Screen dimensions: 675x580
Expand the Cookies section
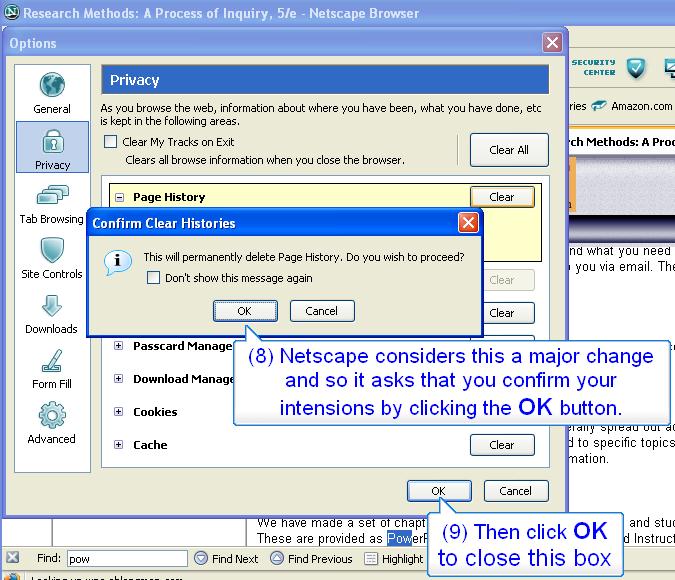[118, 412]
